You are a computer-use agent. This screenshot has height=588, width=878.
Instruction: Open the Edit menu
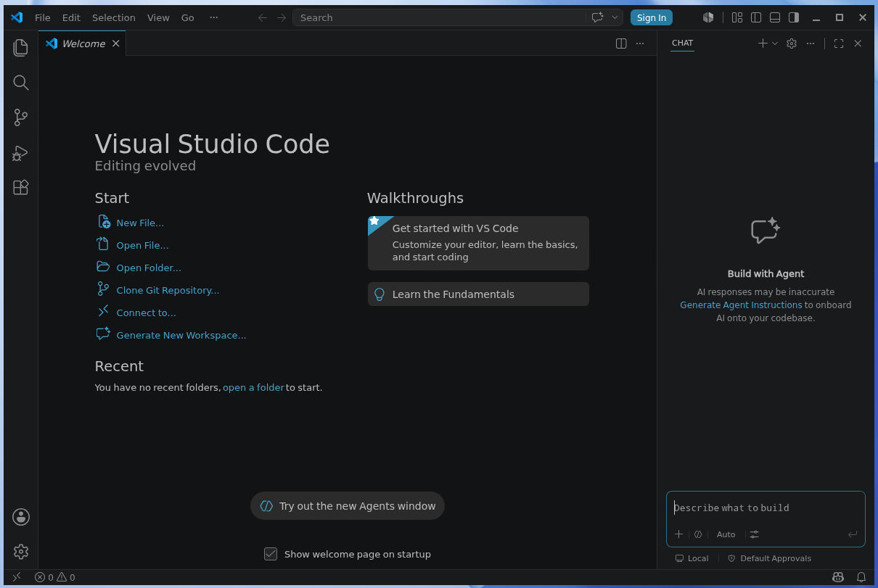click(71, 17)
